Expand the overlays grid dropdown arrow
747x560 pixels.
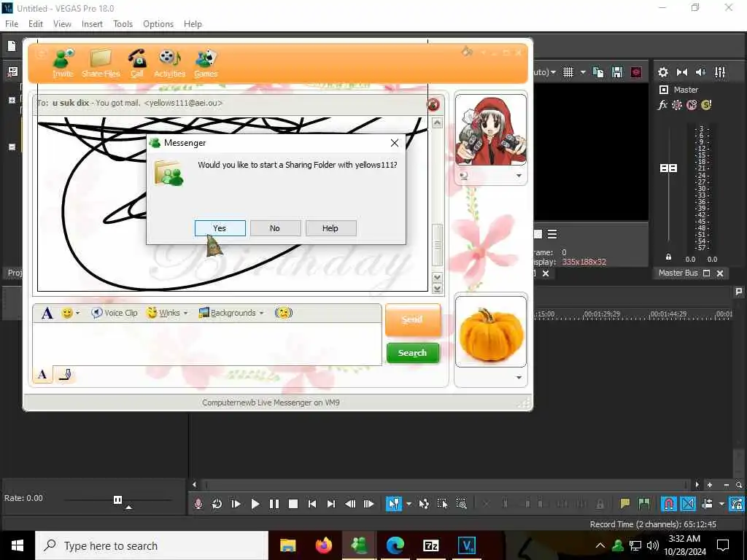click(x=583, y=72)
